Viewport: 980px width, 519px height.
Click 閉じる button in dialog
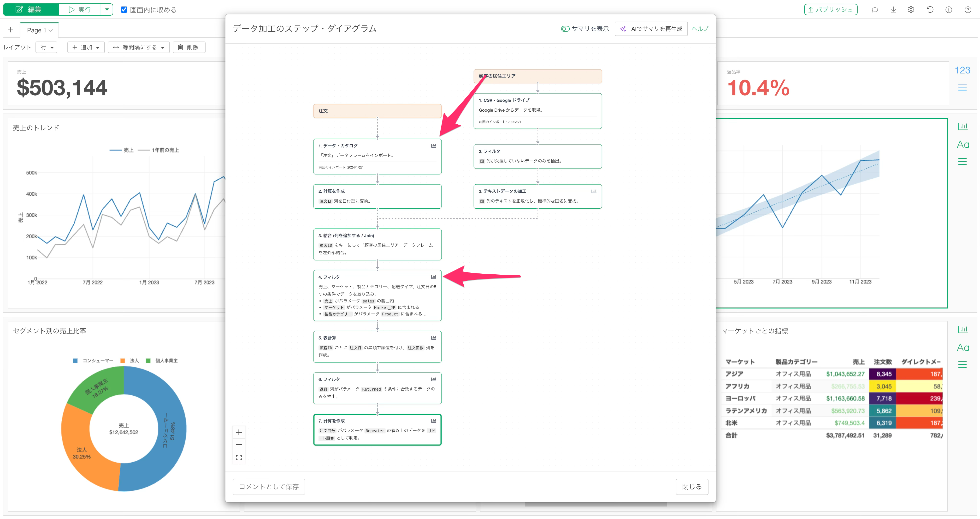pyautogui.click(x=692, y=487)
